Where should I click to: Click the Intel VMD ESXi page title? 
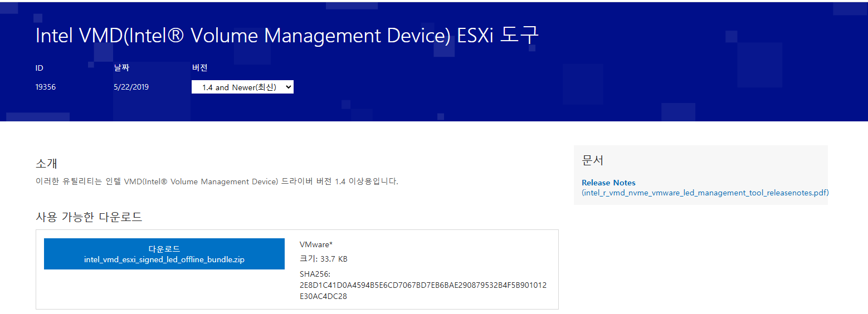[287, 36]
